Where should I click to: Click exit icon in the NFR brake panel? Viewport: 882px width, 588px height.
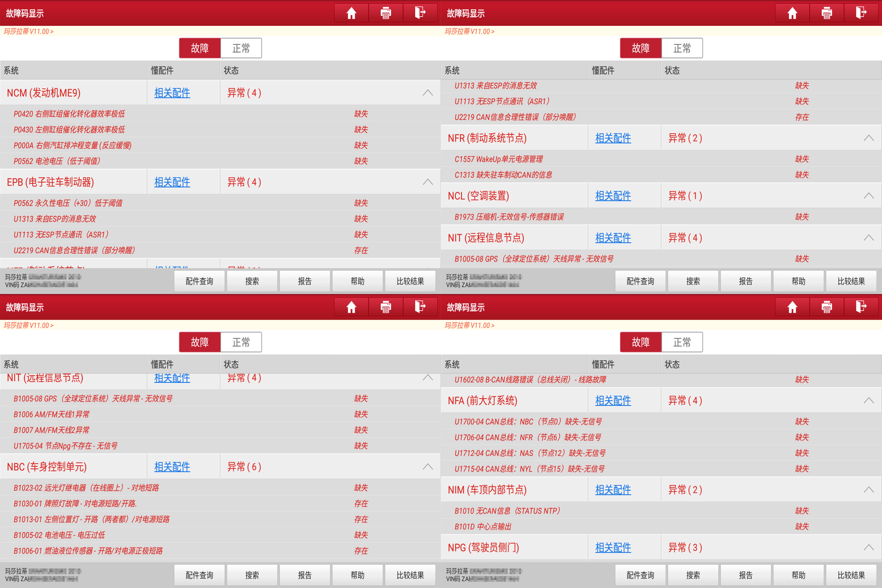861,13
